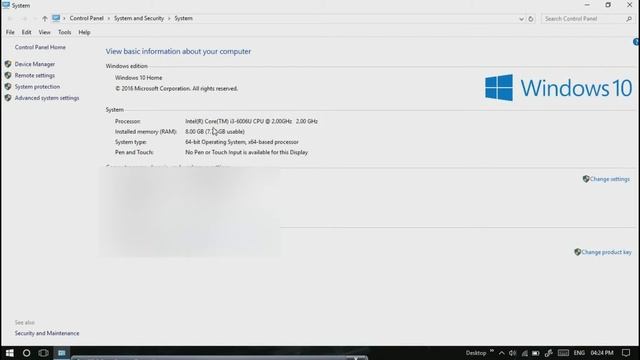Open Advanced system settings link
The width and height of the screenshot is (640, 360).
(47, 98)
